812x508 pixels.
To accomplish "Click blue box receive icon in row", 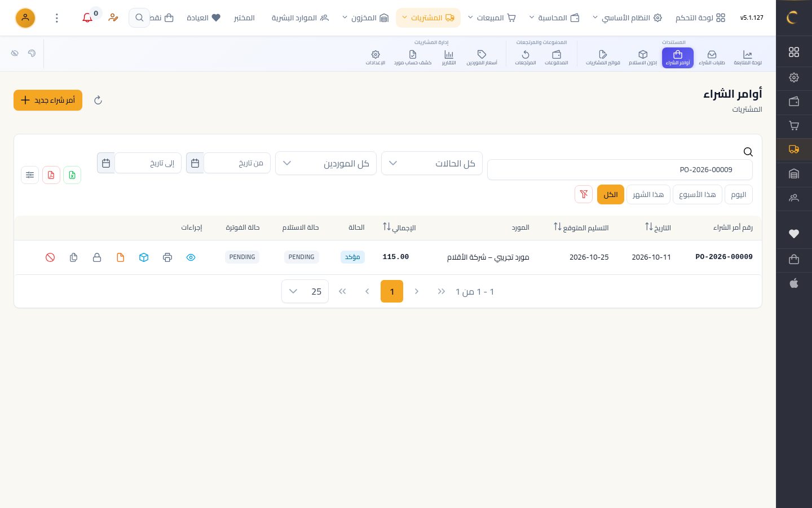I will [x=144, y=257].
